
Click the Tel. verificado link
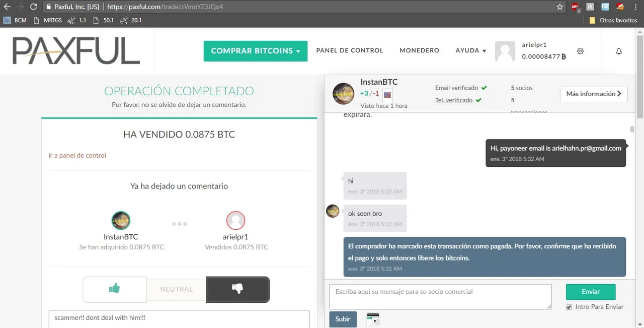tap(454, 100)
